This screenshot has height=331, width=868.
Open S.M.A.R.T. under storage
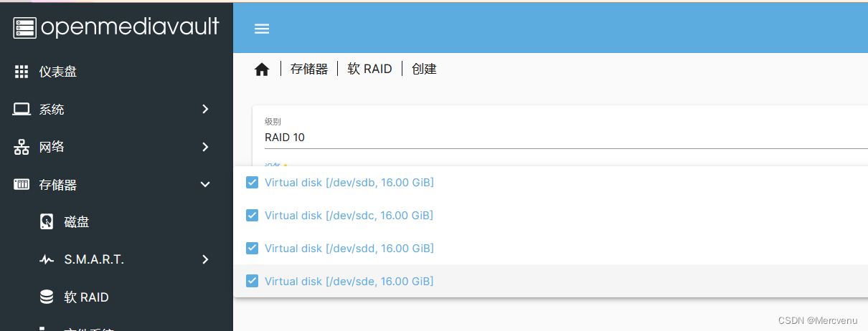[x=94, y=259]
